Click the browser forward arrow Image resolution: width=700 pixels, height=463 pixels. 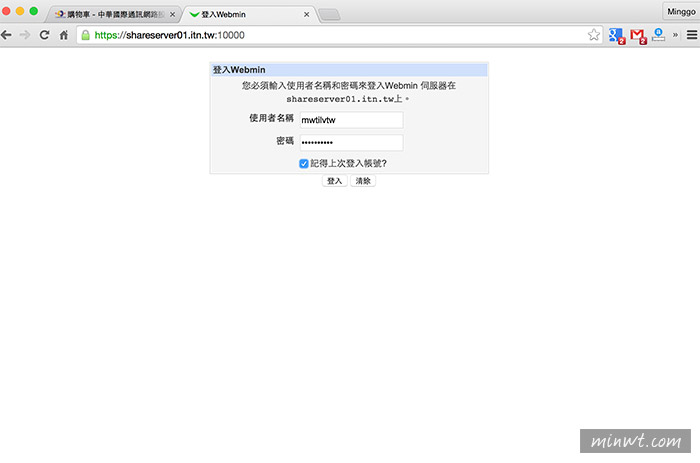[25, 35]
